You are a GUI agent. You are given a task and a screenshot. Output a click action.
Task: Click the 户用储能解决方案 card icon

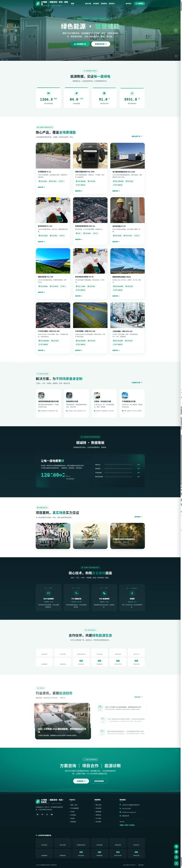pyautogui.click(x=125, y=395)
